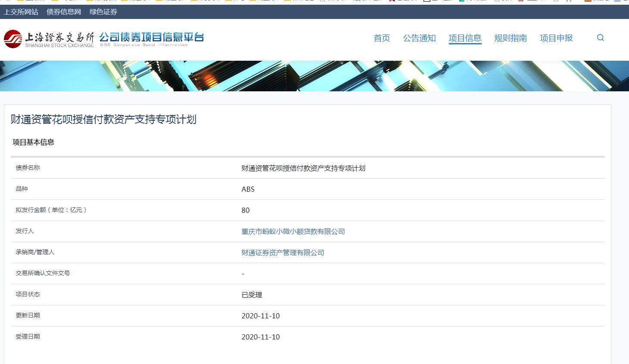This screenshot has height=364, width=629.
Task: Click the 承销商/管理人 row label
Action: 35,252
